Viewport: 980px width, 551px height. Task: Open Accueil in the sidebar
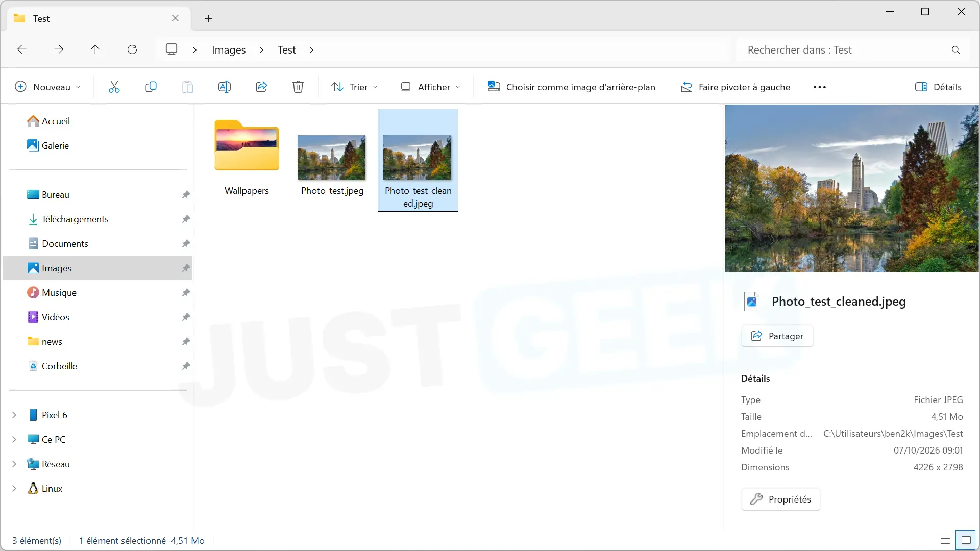coord(48,121)
